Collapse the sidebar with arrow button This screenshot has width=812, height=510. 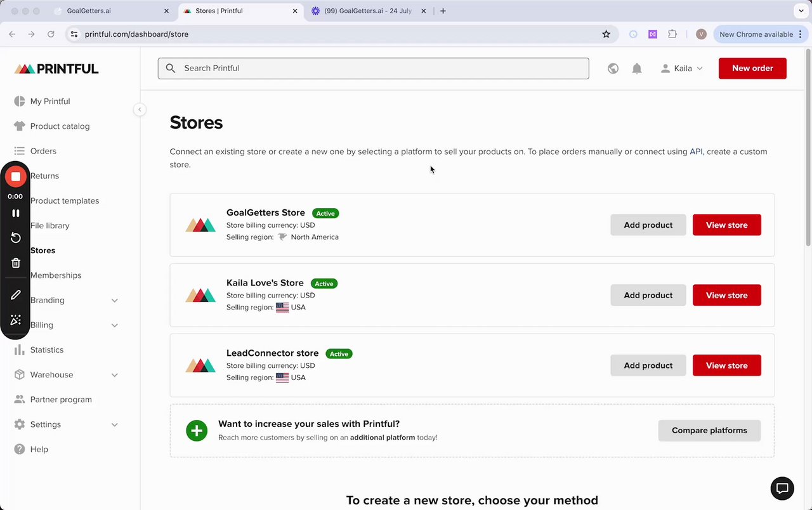pyautogui.click(x=140, y=110)
